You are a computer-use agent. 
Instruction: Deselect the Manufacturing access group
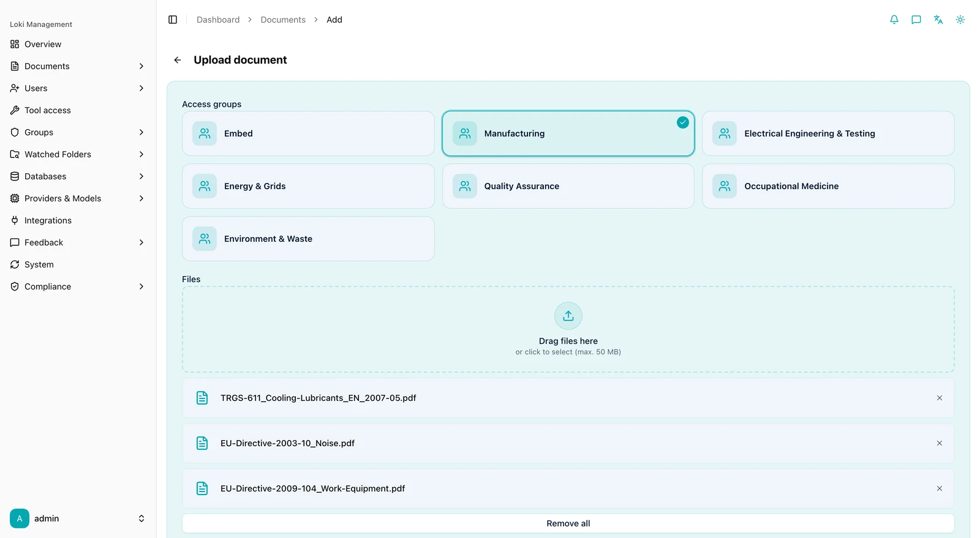(x=568, y=133)
